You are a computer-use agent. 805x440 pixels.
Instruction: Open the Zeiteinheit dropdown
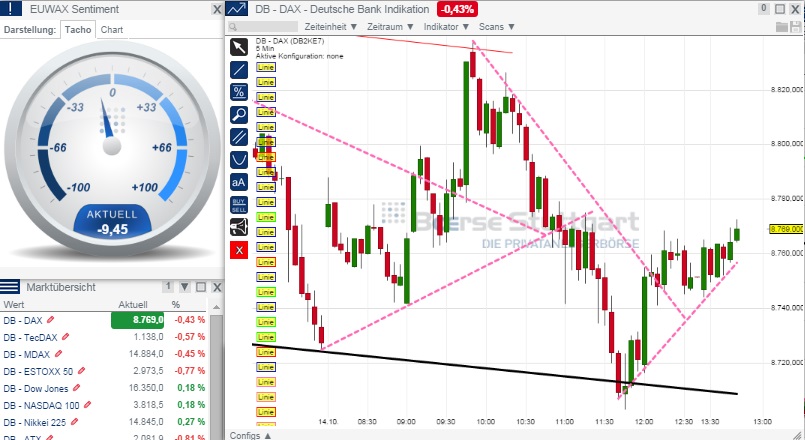click(331, 27)
